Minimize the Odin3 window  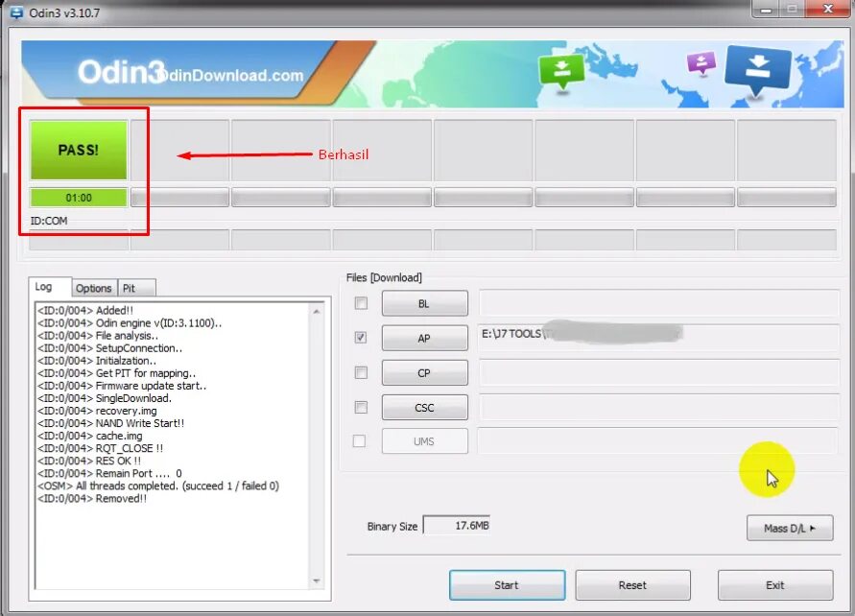pos(766,10)
